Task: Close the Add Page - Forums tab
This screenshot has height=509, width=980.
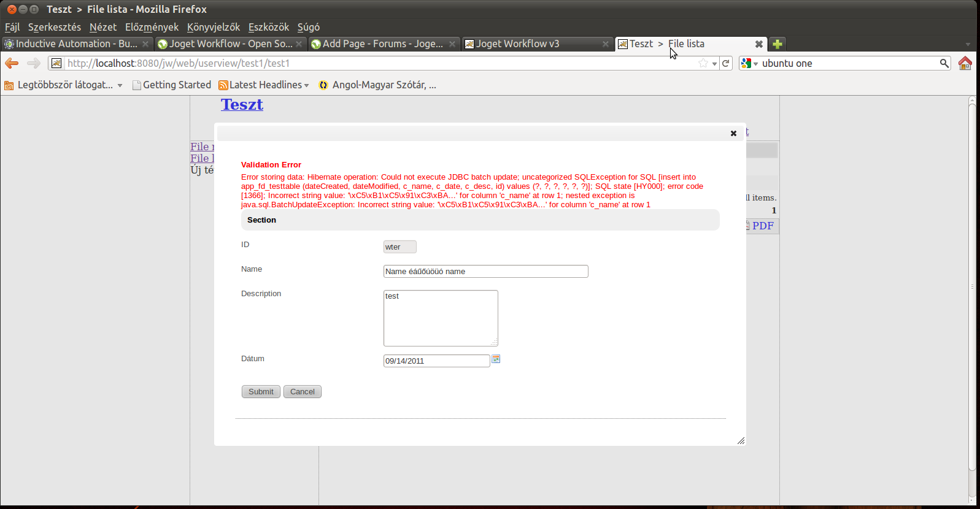Action: [452, 44]
